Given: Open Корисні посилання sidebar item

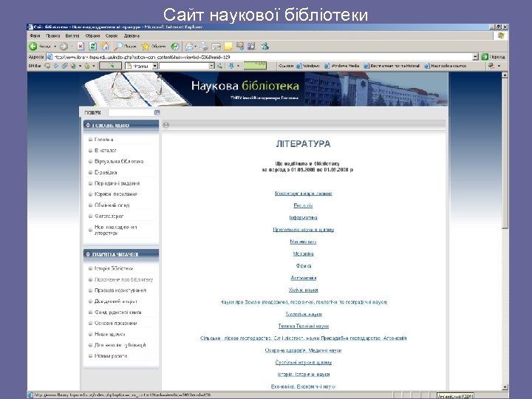Looking at the screenshot, I should click(x=116, y=194).
